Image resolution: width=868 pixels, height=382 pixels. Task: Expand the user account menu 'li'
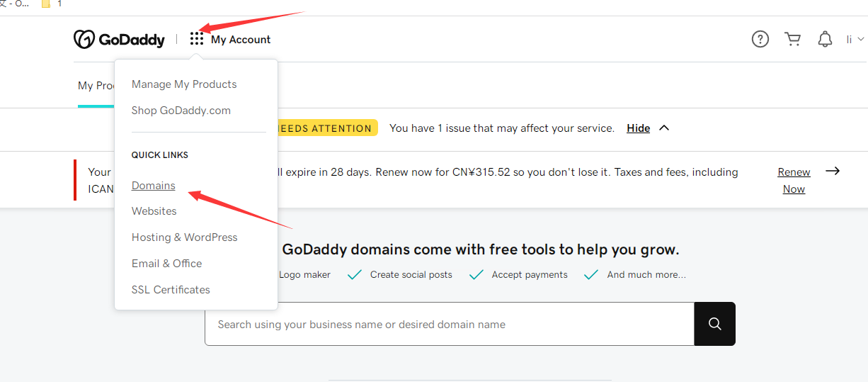pyautogui.click(x=855, y=40)
